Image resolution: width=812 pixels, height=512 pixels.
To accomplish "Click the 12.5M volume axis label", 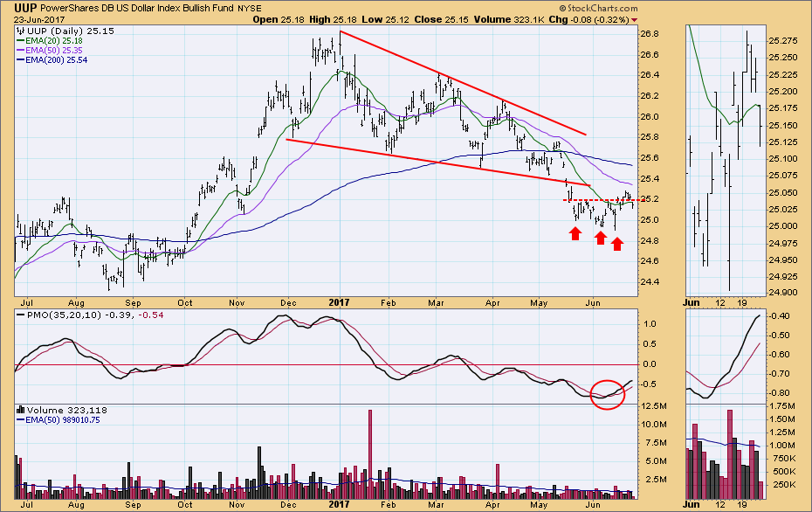I will pyautogui.click(x=654, y=405).
